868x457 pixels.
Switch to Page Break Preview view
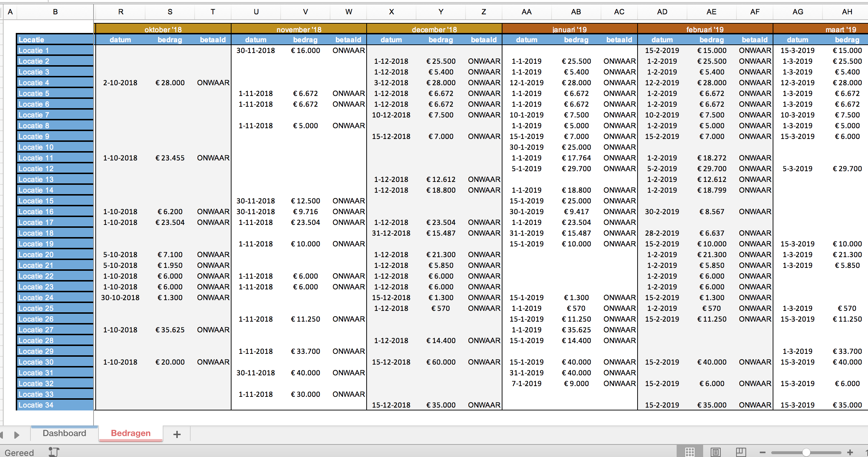pos(741,452)
